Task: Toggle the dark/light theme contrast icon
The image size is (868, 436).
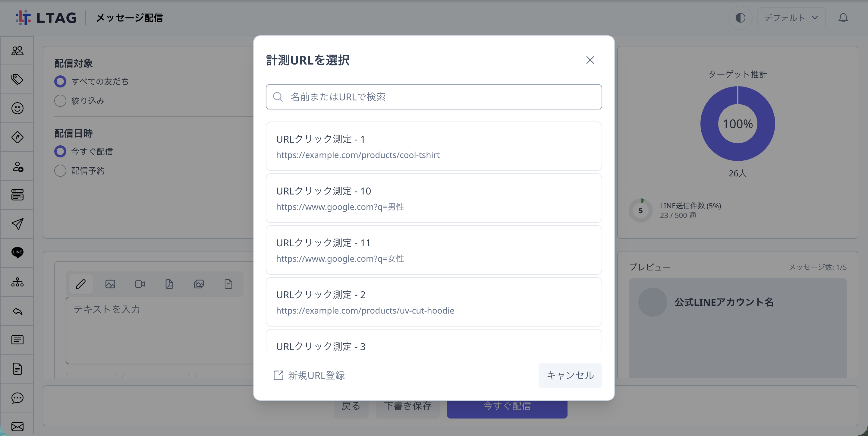Action: coord(740,18)
